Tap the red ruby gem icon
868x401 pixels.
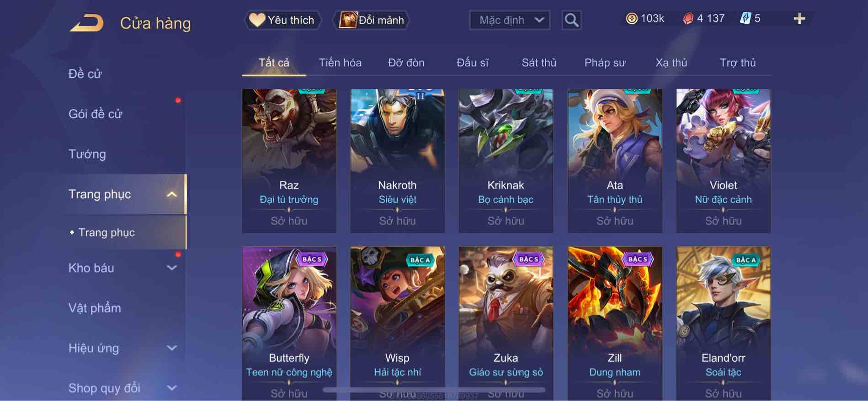pos(688,18)
